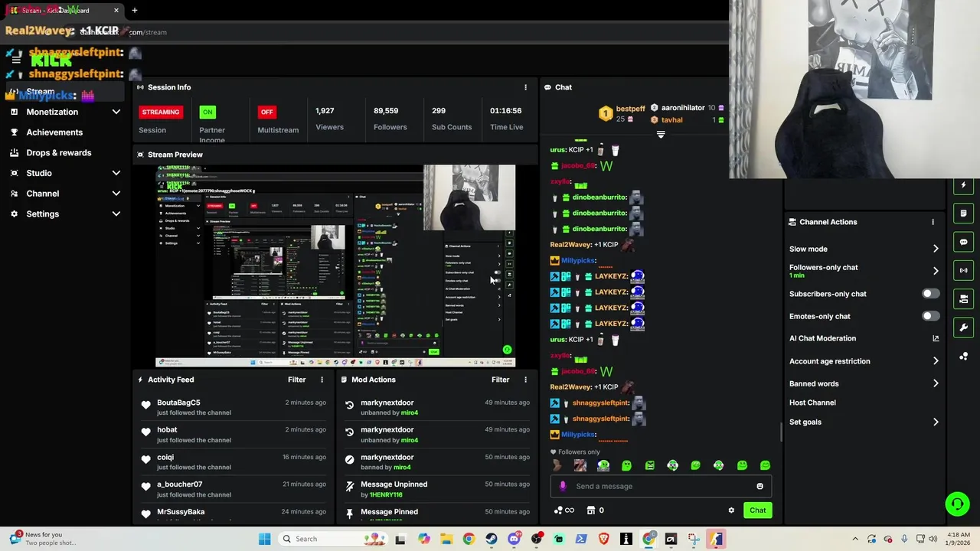This screenshot has height=551, width=980.
Task: Open Set goals chevron
Action: [x=936, y=422]
